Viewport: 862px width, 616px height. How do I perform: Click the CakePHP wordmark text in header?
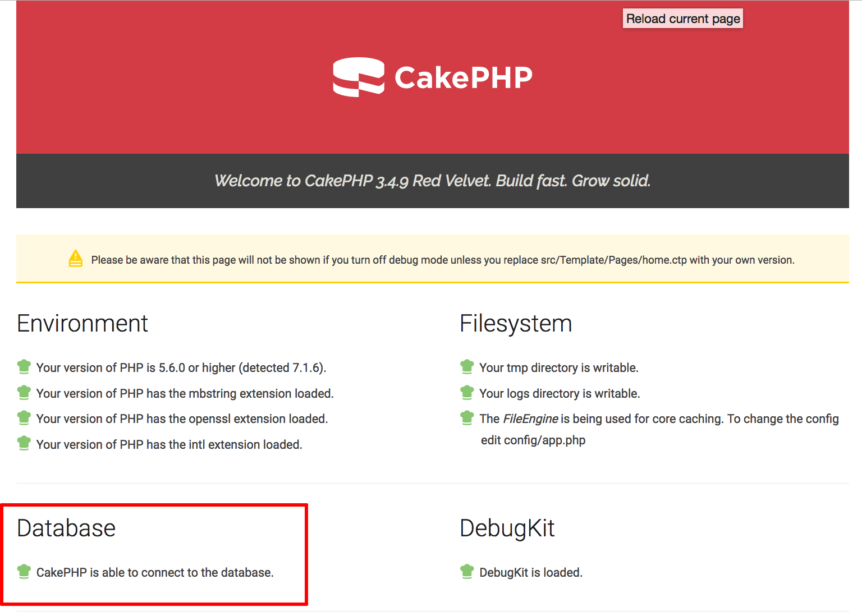(464, 78)
